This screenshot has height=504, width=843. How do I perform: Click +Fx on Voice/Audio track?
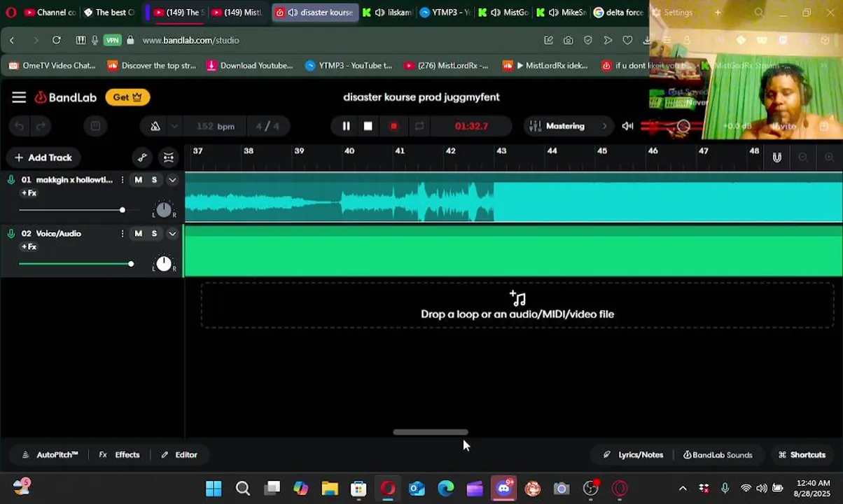click(x=29, y=247)
